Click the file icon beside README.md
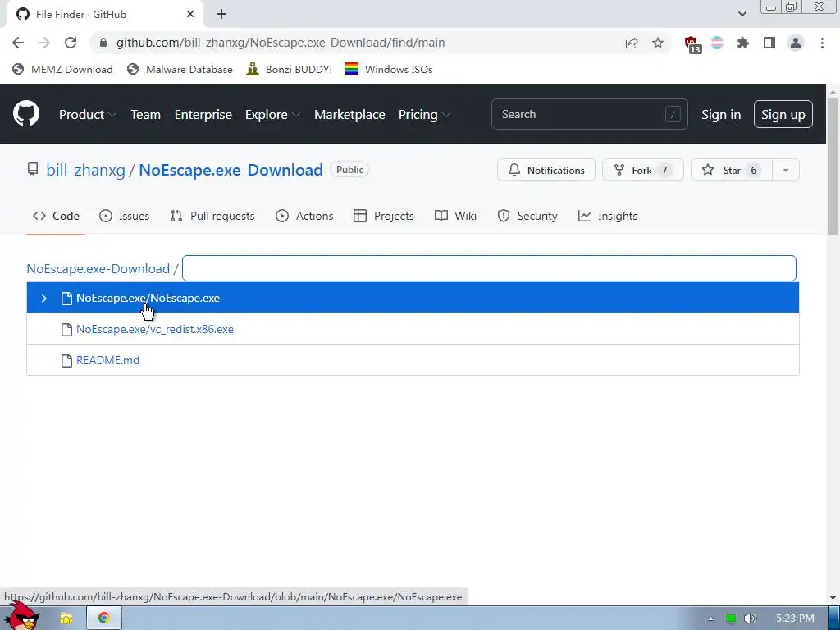 pos(66,361)
